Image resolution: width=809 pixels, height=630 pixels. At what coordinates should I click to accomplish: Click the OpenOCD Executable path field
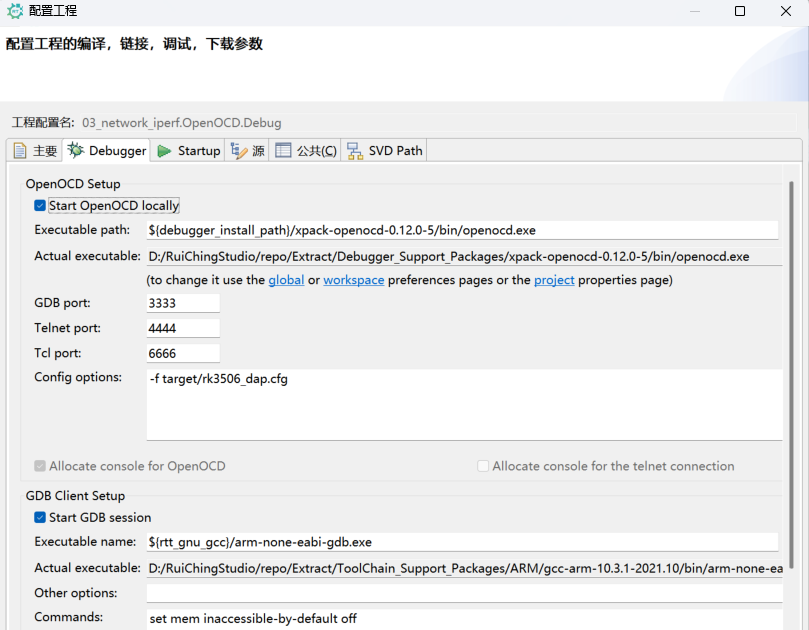tap(462, 230)
